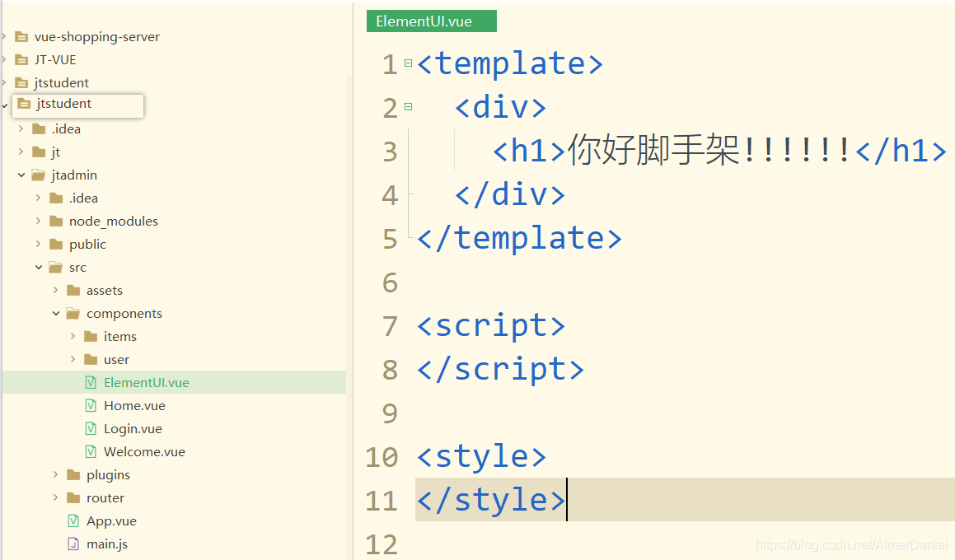Click the jtadmin open folder icon
Screen dimensions: 955x560
[39, 175]
